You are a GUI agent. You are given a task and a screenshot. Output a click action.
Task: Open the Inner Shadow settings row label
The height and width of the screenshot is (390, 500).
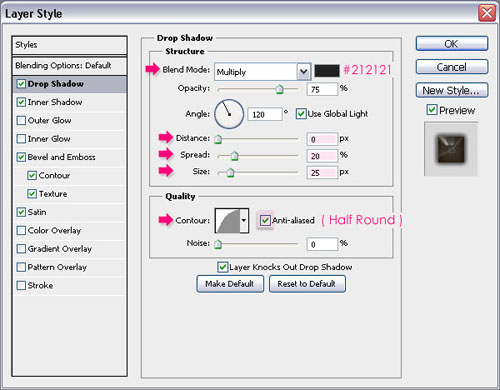coord(55,102)
